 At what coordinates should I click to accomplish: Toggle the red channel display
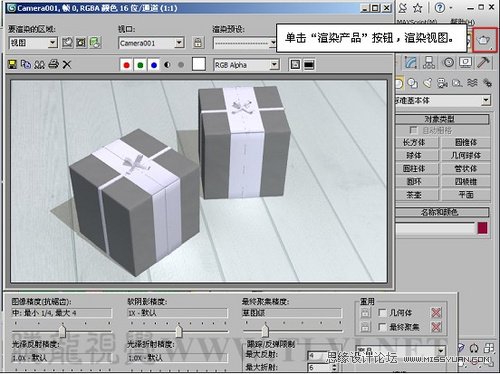pos(126,65)
